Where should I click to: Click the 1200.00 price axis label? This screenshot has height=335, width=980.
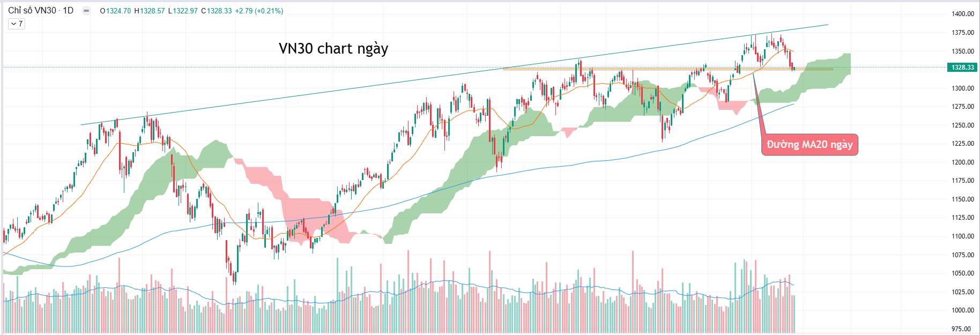(x=962, y=162)
